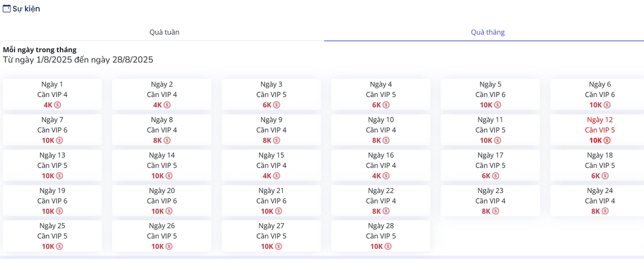Click the calendar icon beside Sự kiện

coord(7,9)
